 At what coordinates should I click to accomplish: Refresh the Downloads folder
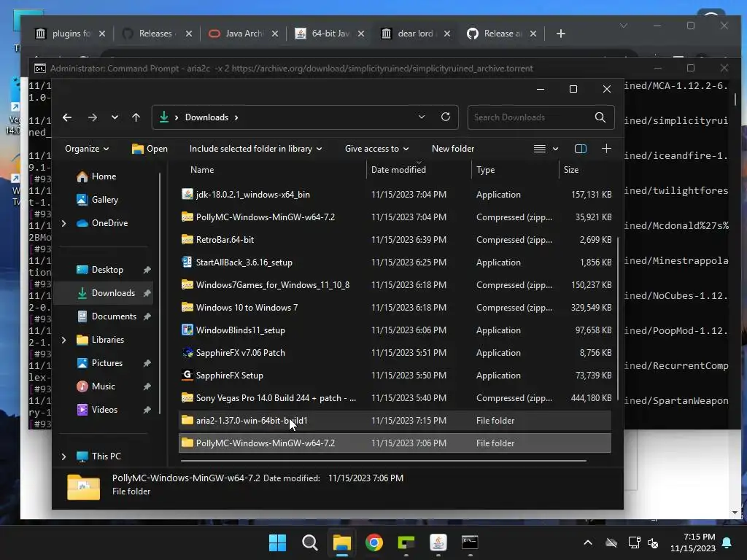[446, 117]
